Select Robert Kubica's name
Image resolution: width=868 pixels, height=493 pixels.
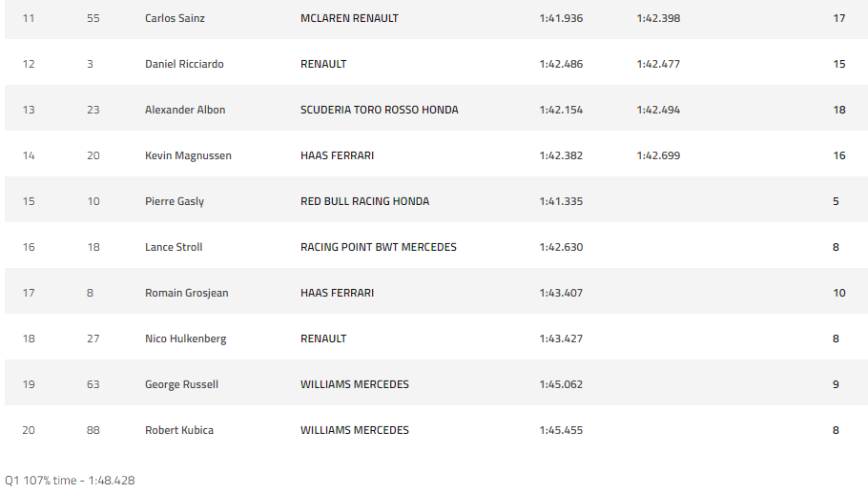(x=179, y=430)
